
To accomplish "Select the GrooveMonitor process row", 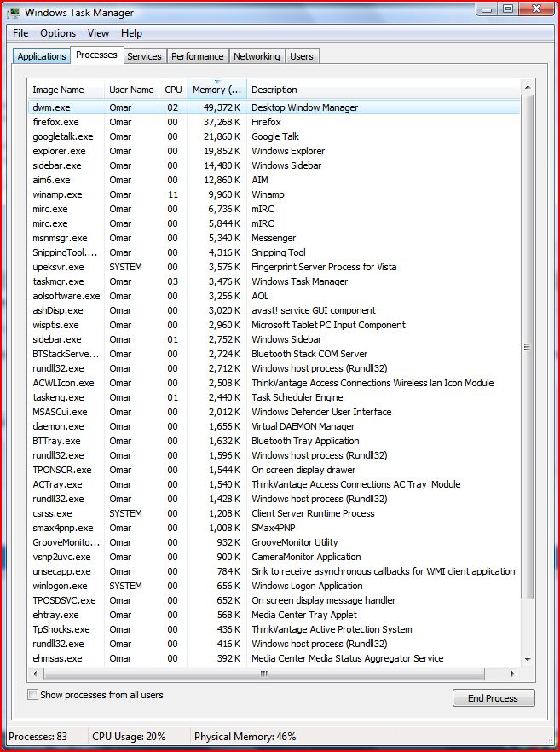I will point(274,542).
